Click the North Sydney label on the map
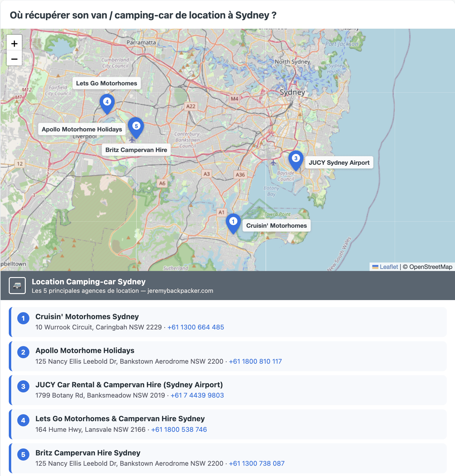Screen dimensions: 455x476 293,62
